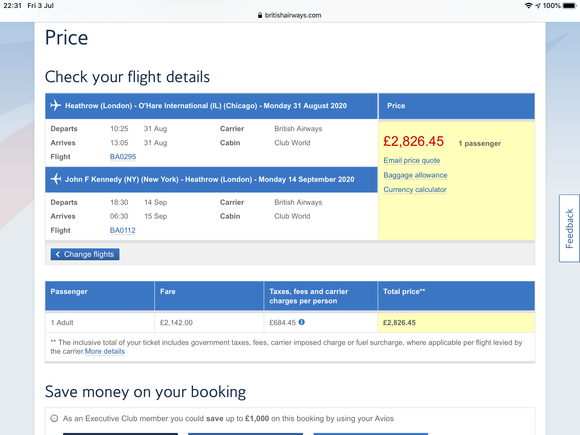Click More details about ticket total
The height and width of the screenshot is (435, 580).
(105, 351)
